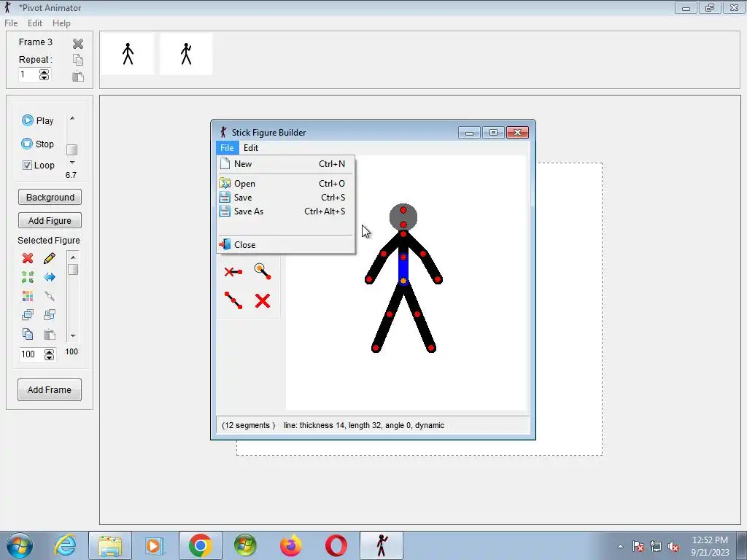Click the Repeat value input field
Viewport: 747px width, 560px height.
click(x=28, y=75)
